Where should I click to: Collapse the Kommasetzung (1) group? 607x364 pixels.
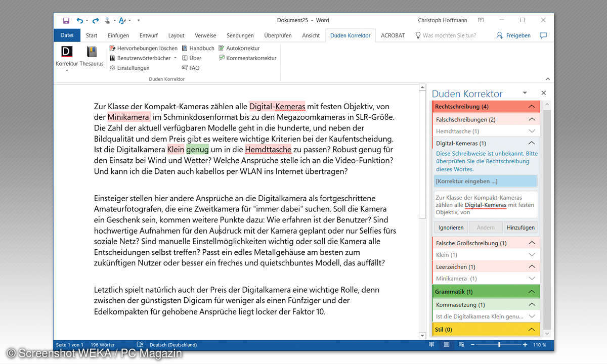(x=531, y=305)
